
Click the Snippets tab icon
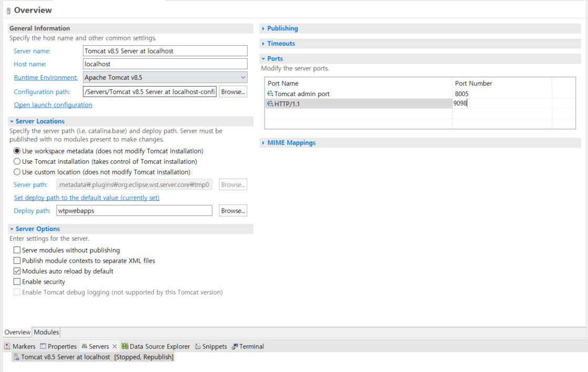click(197, 346)
